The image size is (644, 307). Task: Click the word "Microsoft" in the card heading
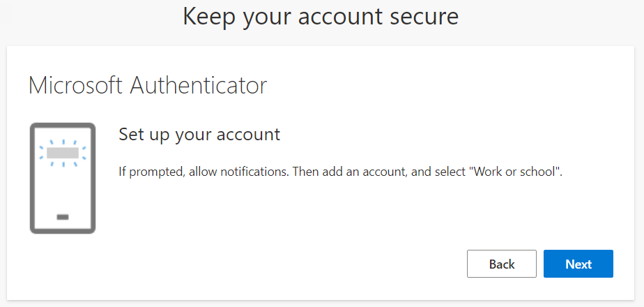[75, 86]
